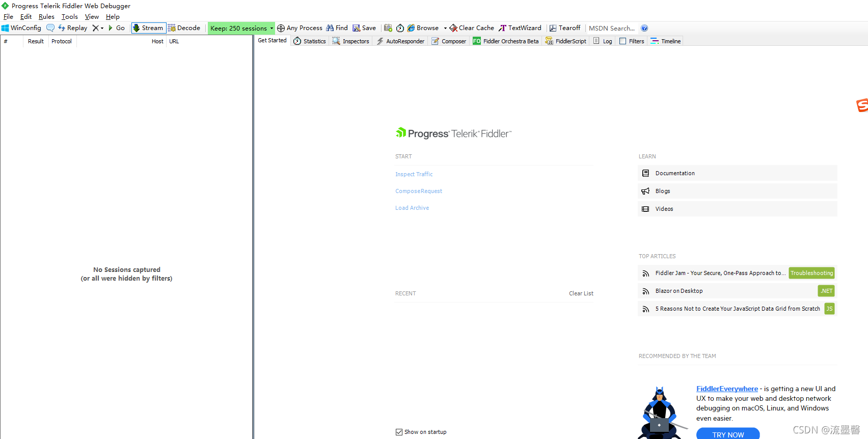Click the timer stopwatch toolbar icon
868x439 pixels.
coord(400,28)
